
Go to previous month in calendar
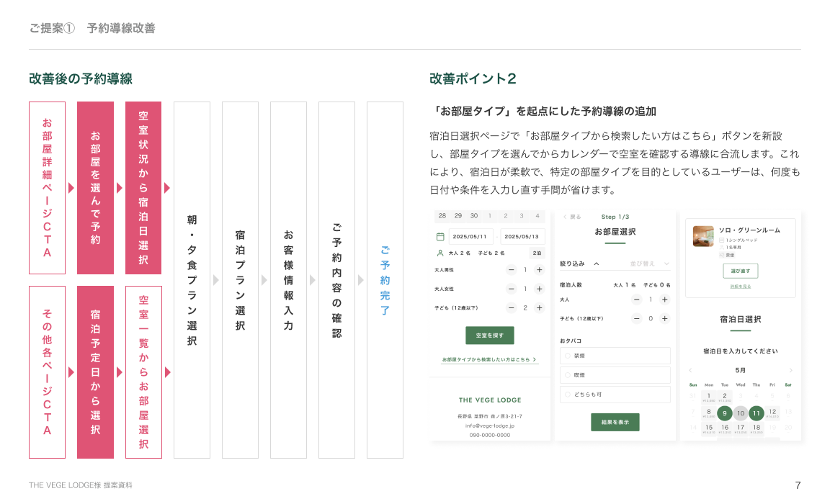pos(690,370)
